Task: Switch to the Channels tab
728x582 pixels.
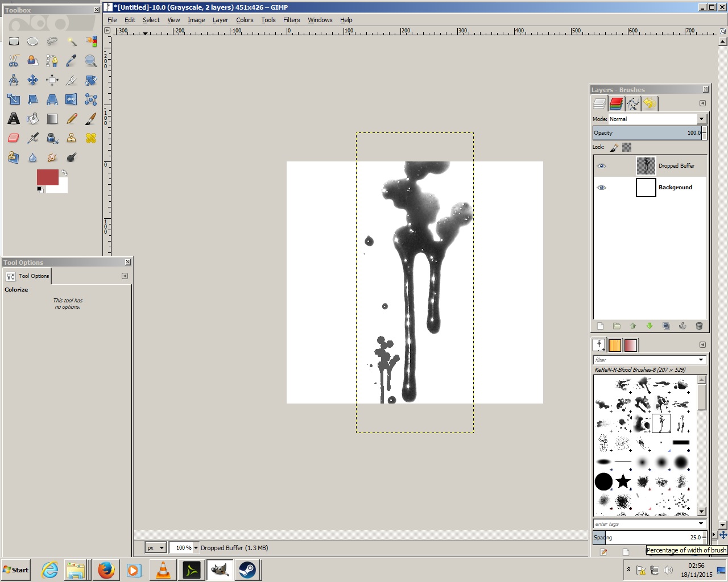Action: 616,103
